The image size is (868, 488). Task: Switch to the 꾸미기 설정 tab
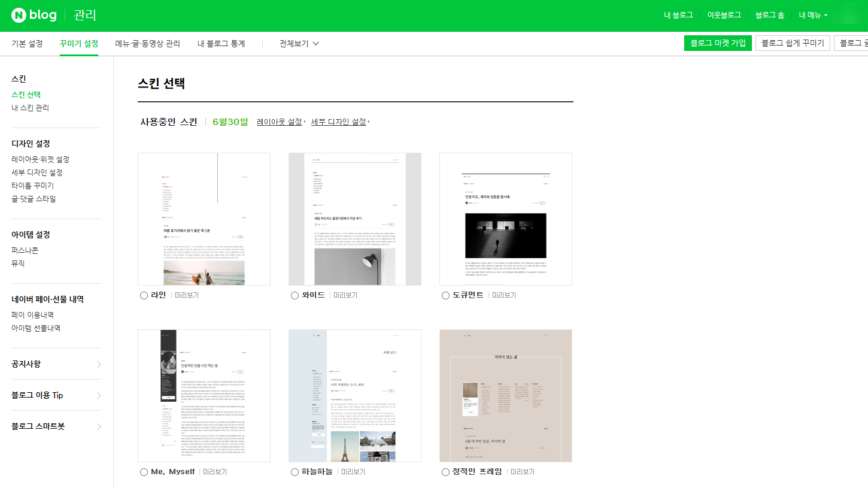point(79,44)
